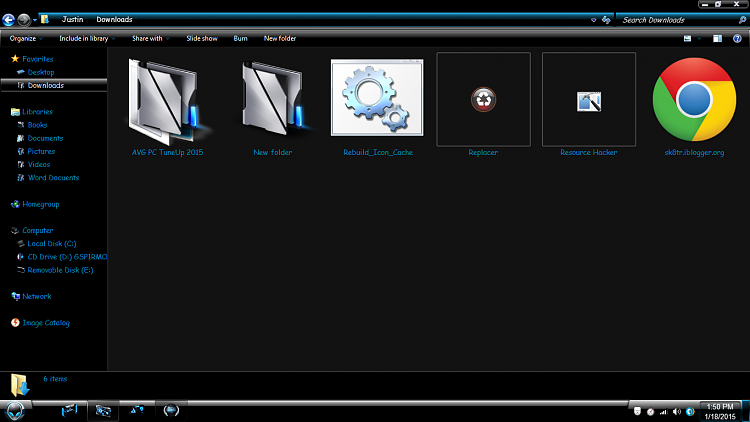Open the third pinned taskbar icon
Screen dimensions: 750x422
[x=137, y=410]
